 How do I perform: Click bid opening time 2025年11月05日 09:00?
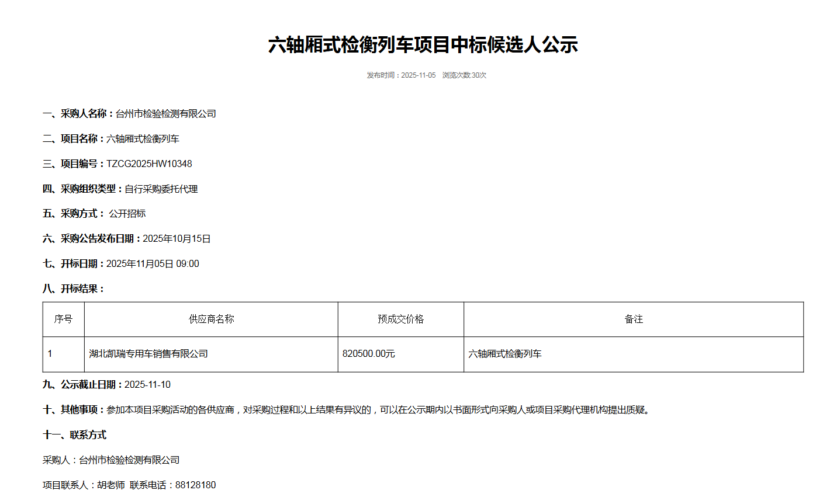click(153, 264)
